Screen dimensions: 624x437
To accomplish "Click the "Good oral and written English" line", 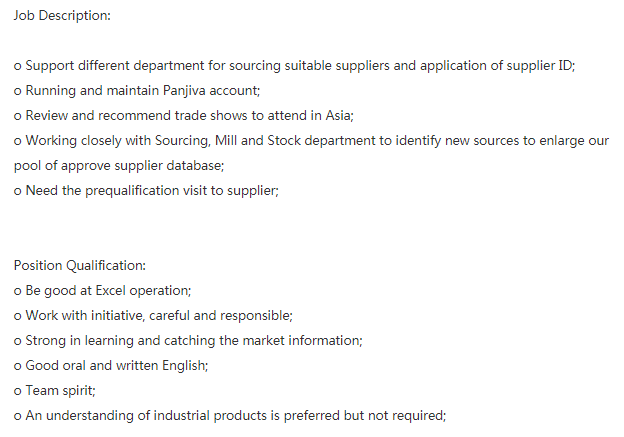I will coord(111,365).
